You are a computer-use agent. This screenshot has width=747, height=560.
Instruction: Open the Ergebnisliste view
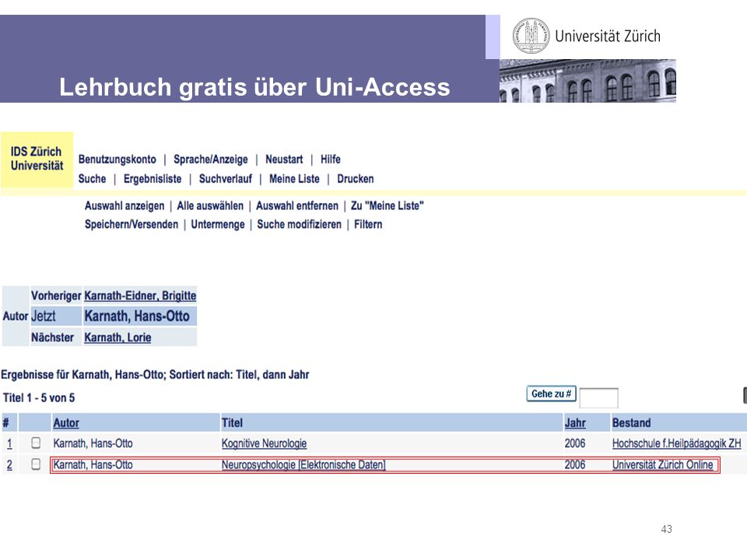tap(153, 179)
